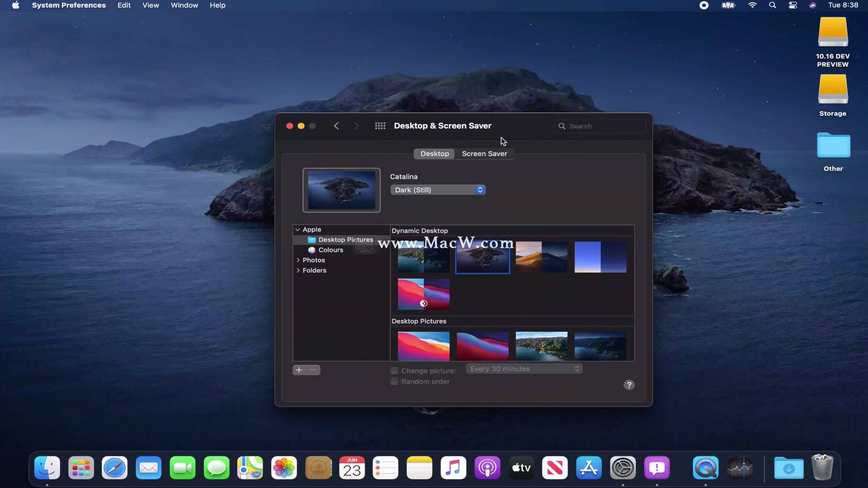This screenshot has width=868, height=488.
Task: Click the battery status icon
Action: pos(728,5)
